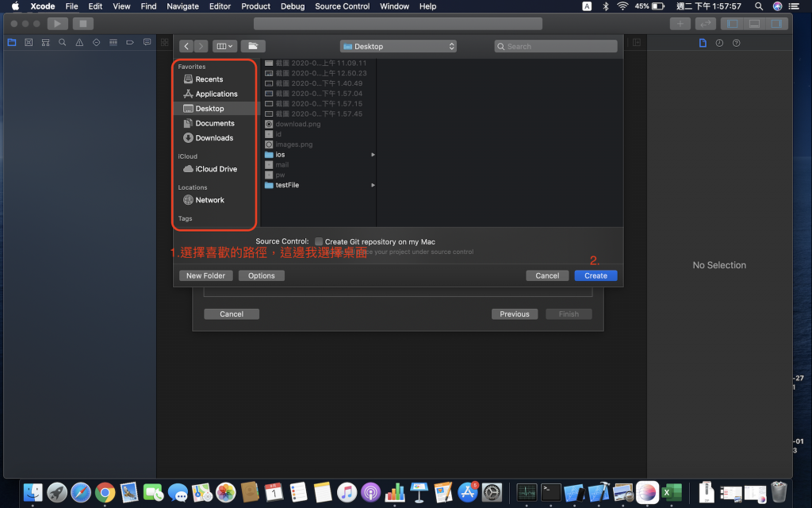Click the Create button
The height and width of the screenshot is (508, 812).
(596, 275)
